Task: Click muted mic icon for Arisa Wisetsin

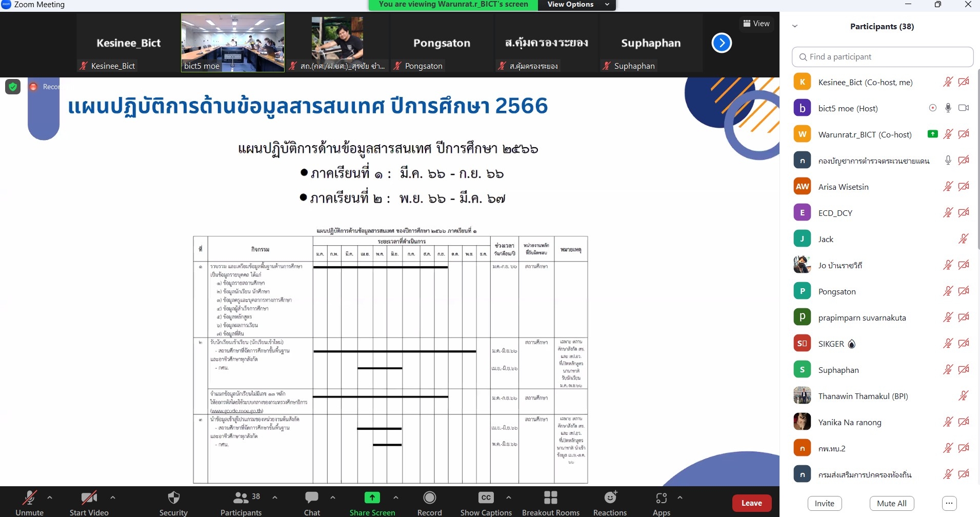Action: click(x=948, y=187)
